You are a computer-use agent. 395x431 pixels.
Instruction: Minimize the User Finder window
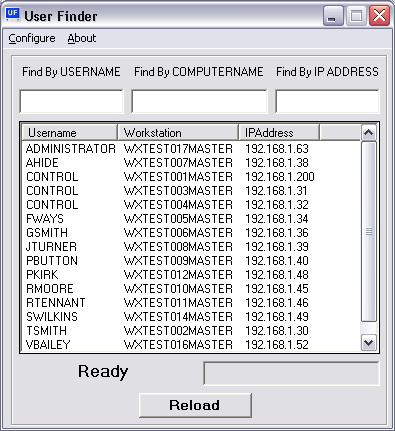point(333,16)
